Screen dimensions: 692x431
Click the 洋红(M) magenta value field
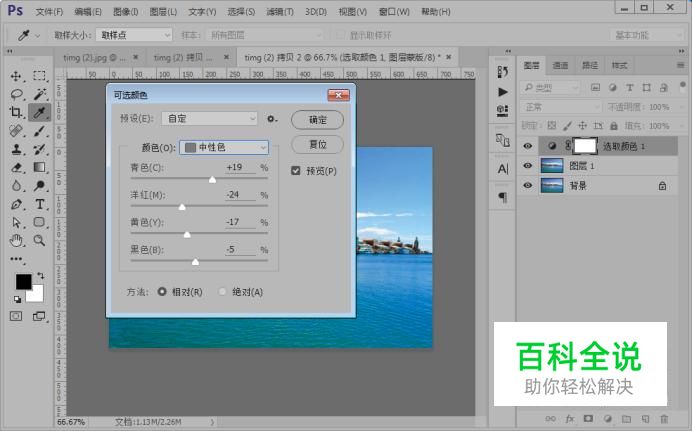tap(240, 195)
